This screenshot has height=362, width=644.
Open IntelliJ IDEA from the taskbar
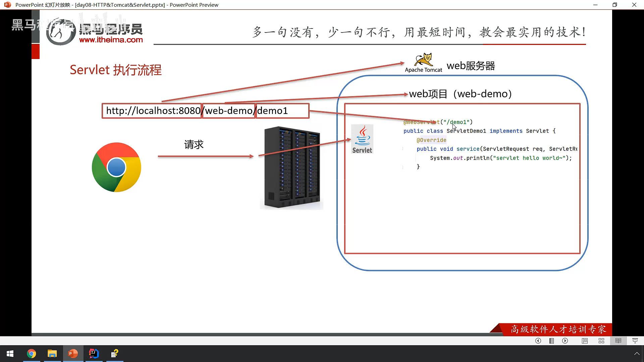coord(94,354)
